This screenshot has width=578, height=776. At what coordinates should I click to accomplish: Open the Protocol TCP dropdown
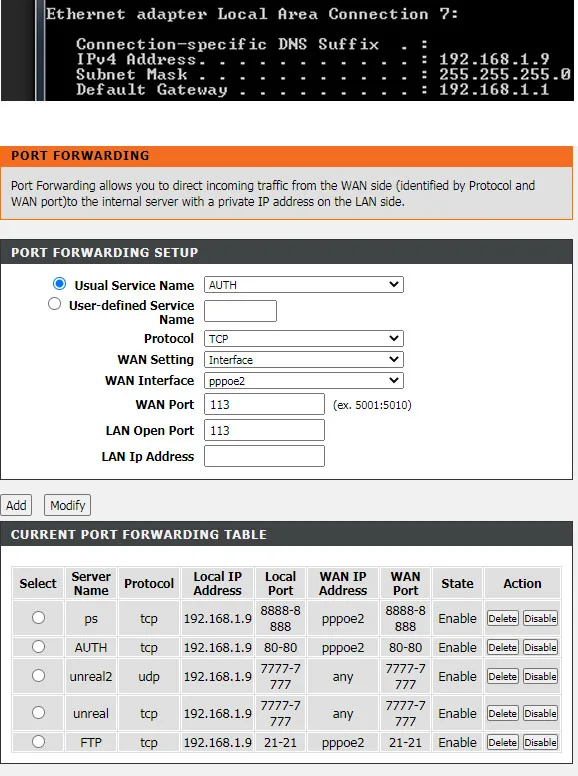304,339
